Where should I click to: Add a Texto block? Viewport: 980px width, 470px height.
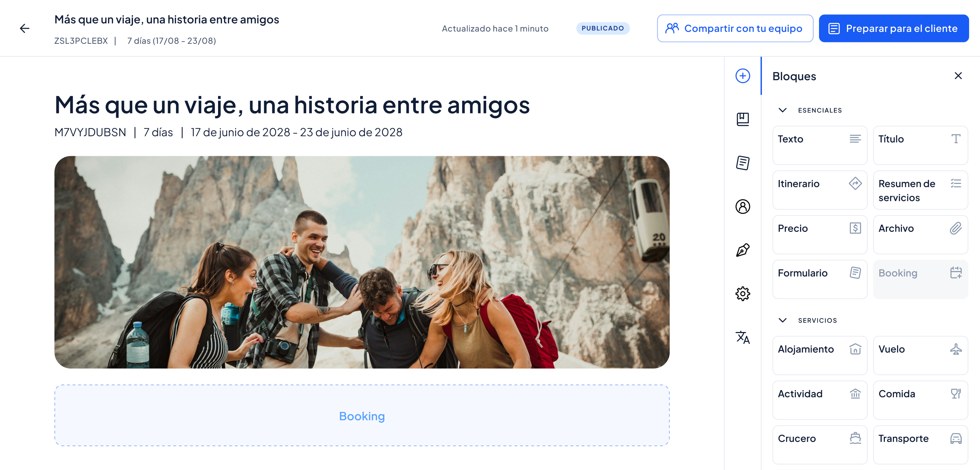point(819,145)
